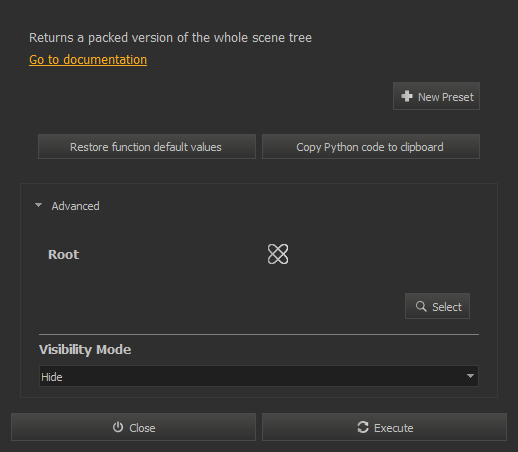518x452 pixels.
Task: Click the Visibility Mode heading
Action: [85, 350]
